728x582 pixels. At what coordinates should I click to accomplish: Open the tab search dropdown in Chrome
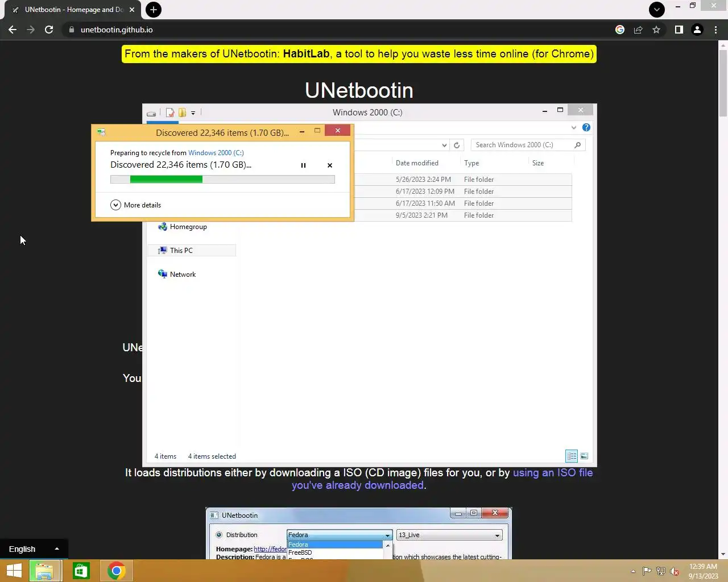[x=657, y=9]
